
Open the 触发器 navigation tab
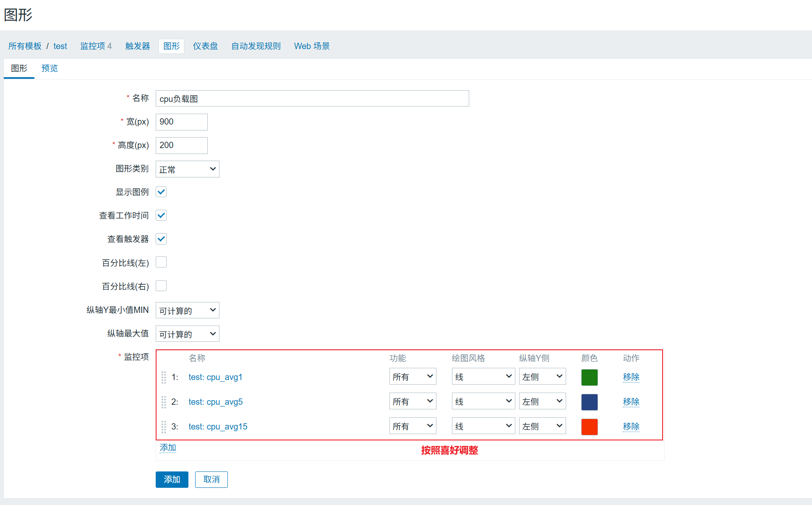(x=138, y=46)
